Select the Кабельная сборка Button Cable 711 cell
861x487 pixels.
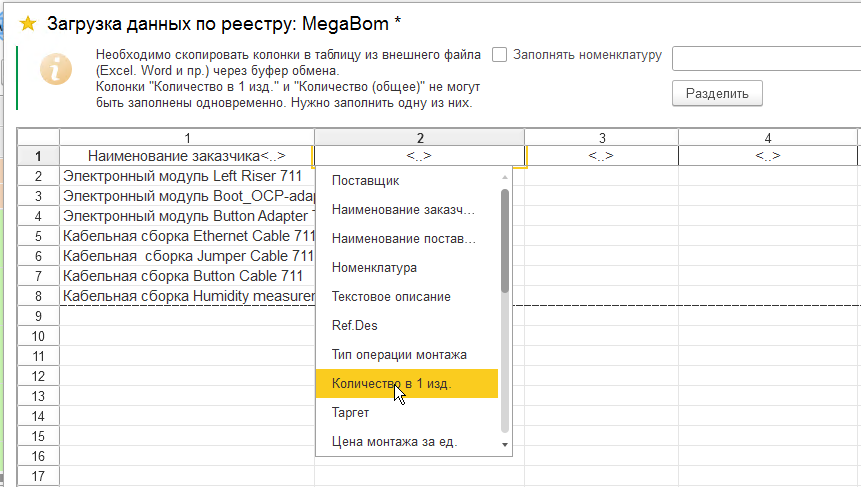coord(182,275)
